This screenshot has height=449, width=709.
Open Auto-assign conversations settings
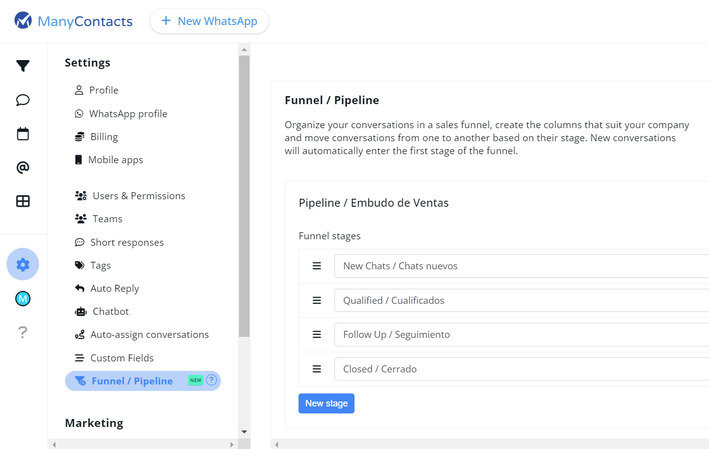click(x=142, y=335)
